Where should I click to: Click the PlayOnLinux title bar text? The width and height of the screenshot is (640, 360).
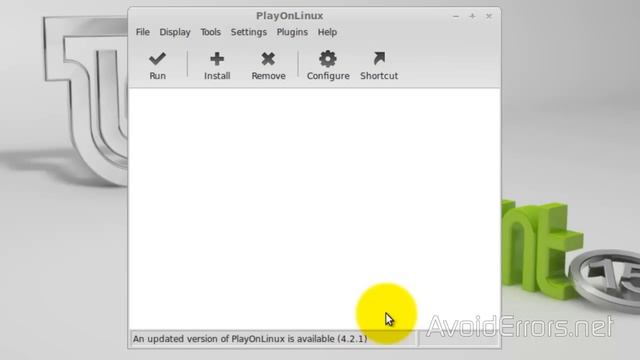290,16
